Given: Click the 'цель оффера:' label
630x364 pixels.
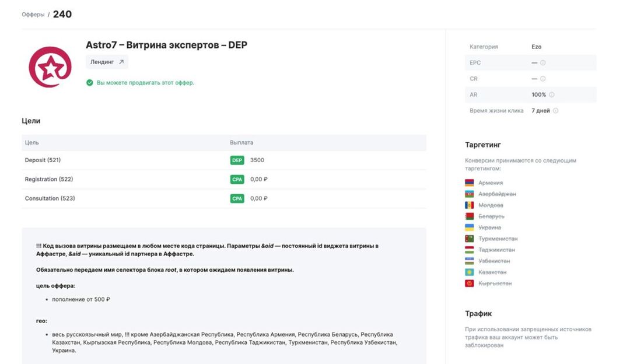Looking at the screenshot, I should tap(55, 286).
